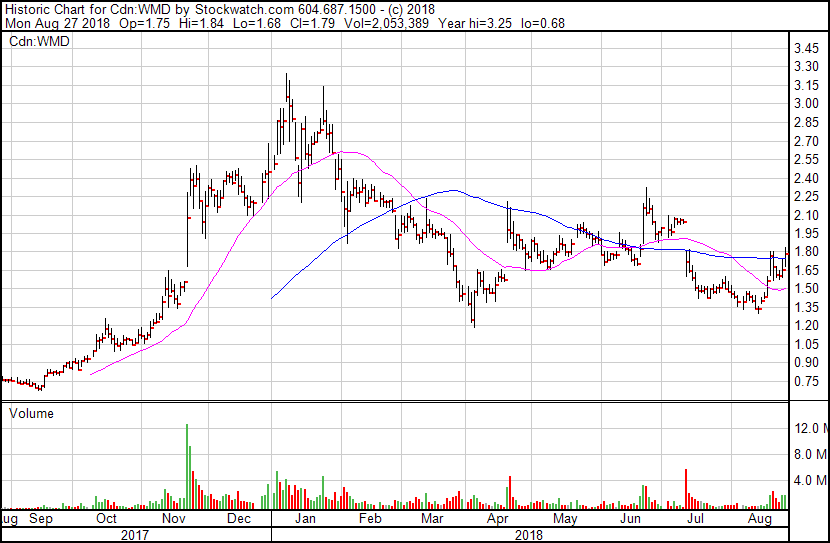Click 'Stockwatch.com' in the chart title
Image resolution: width=830 pixels, height=543 pixels.
click(x=245, y=10)
